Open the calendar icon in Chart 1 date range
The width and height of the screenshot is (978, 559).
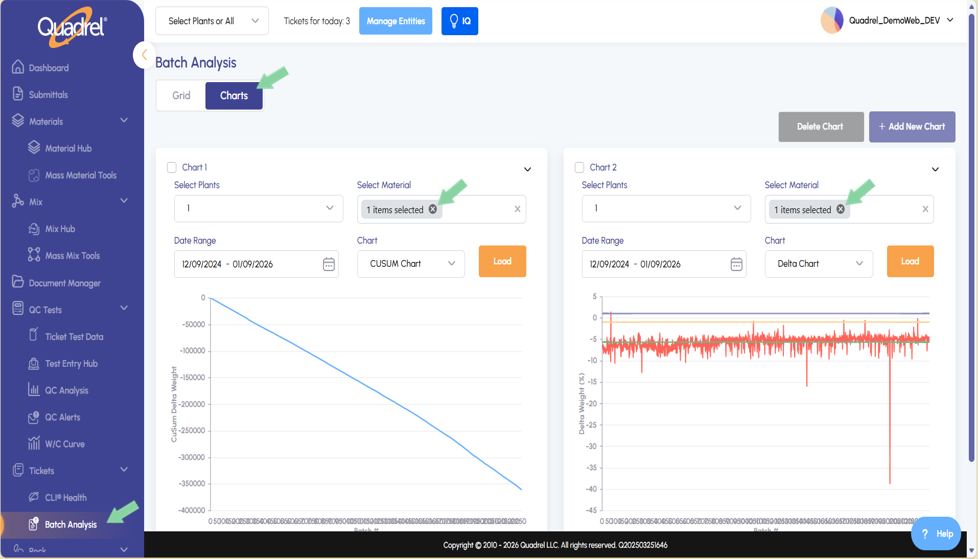click(329, 265)
